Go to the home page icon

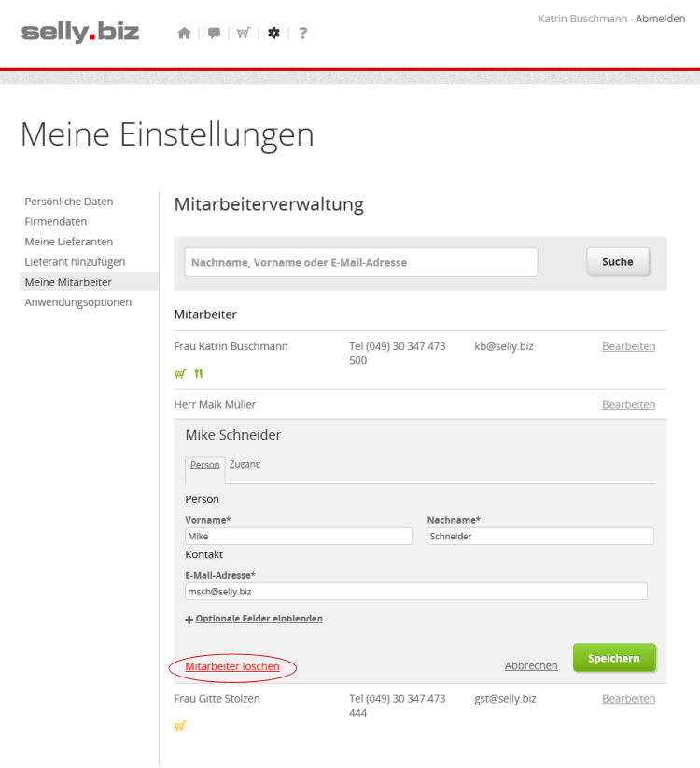(x=184, y=34)
